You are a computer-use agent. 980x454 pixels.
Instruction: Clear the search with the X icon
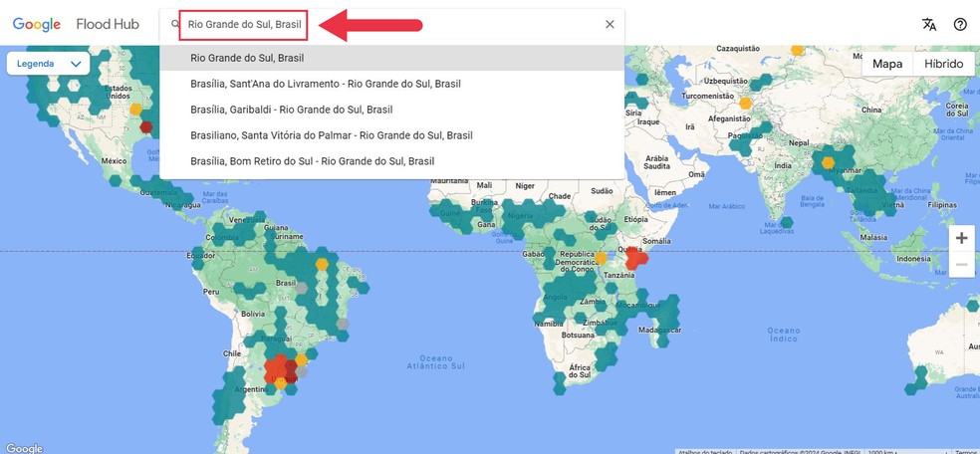coord(610,24)
